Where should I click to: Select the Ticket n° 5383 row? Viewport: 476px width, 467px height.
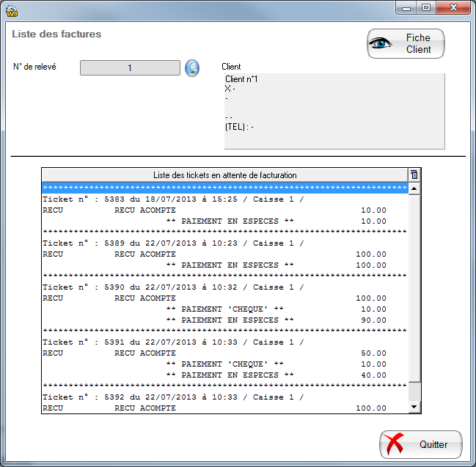173,199
